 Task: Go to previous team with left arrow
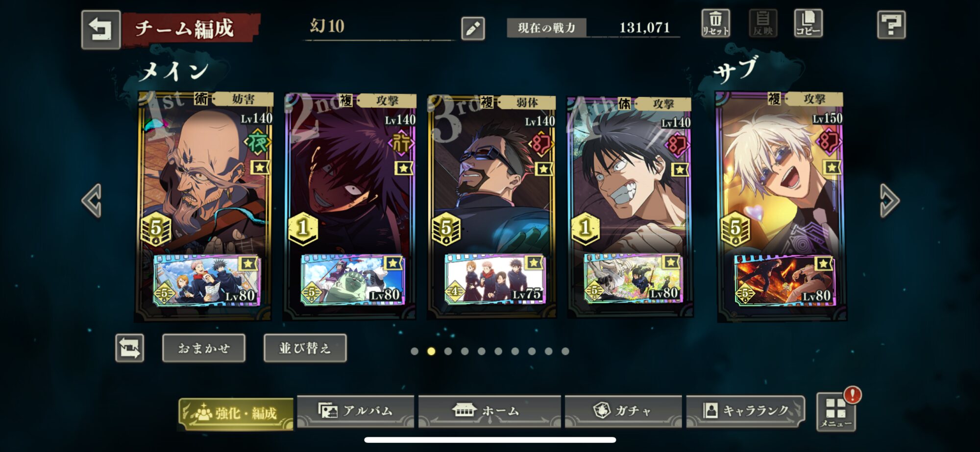tap(92, 201)
